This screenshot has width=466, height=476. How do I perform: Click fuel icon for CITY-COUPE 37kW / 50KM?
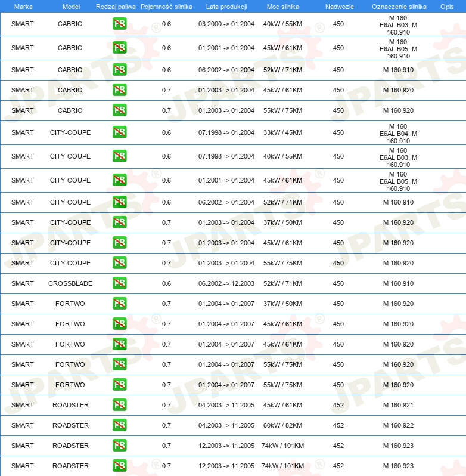click(119, 222)
